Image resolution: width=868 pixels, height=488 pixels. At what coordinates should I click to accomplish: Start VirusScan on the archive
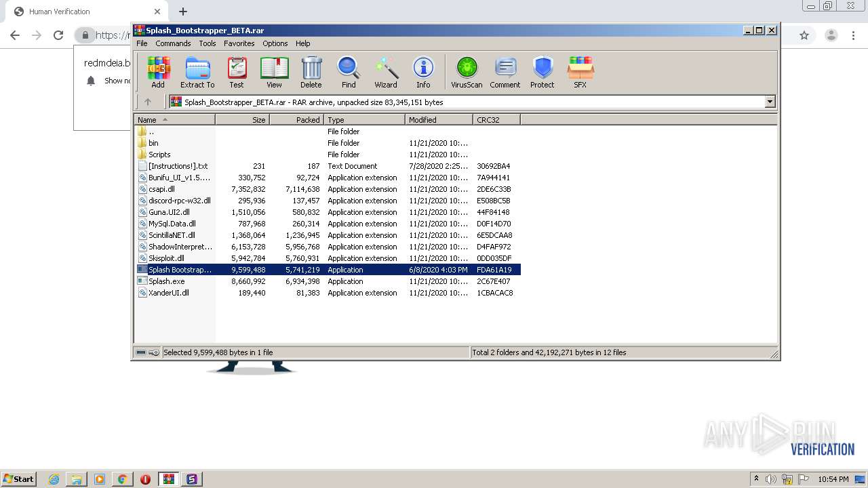[x=467, y=72]
